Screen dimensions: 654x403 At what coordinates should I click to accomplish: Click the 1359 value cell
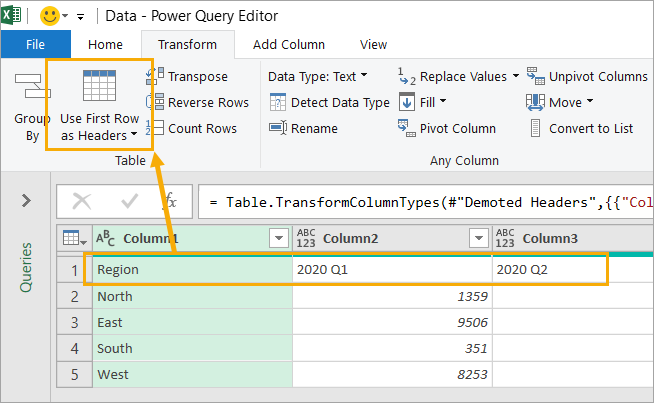[392, 296]
